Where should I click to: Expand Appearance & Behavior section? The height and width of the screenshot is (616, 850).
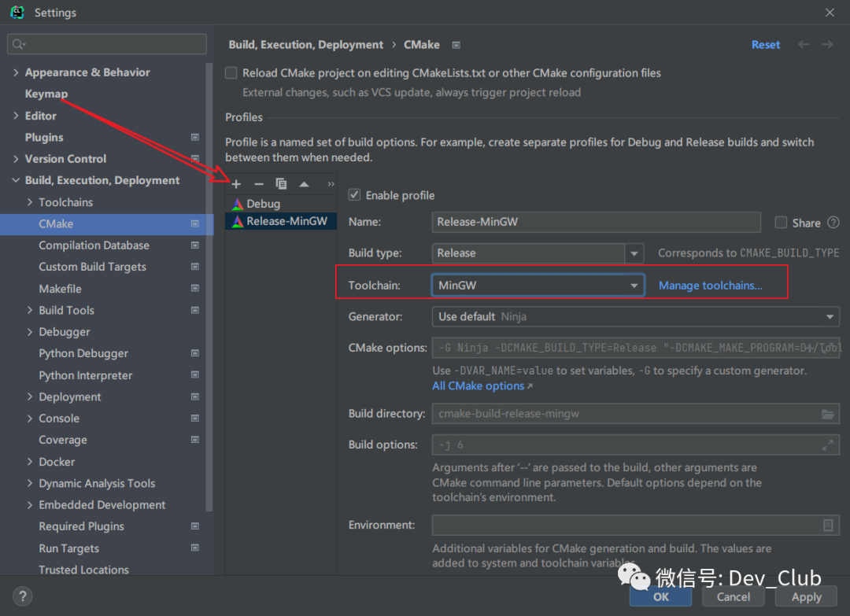[x=16, y=72]
